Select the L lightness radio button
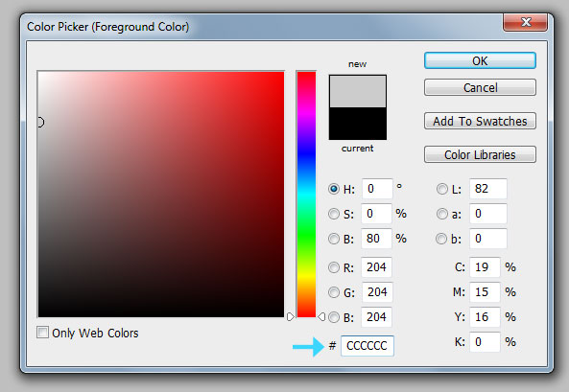569x392 pixels. click(441, 189)
